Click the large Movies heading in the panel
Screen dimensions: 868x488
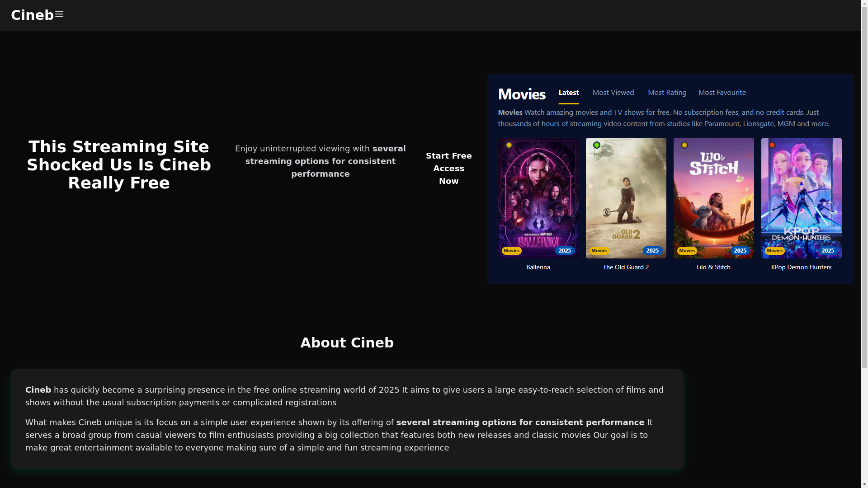[x=522, y=94]
